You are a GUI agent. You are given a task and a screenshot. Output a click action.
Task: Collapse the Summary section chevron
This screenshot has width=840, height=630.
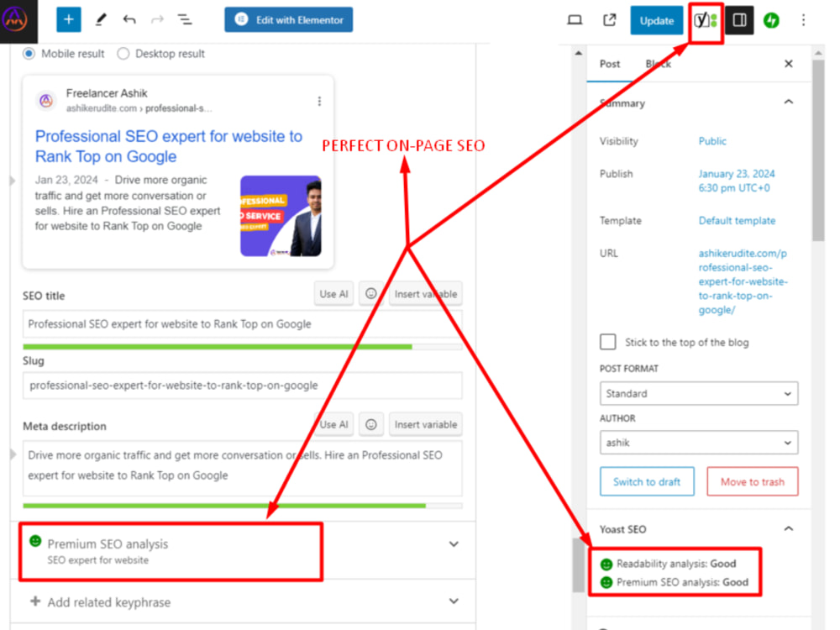click(x=789, y=102)
